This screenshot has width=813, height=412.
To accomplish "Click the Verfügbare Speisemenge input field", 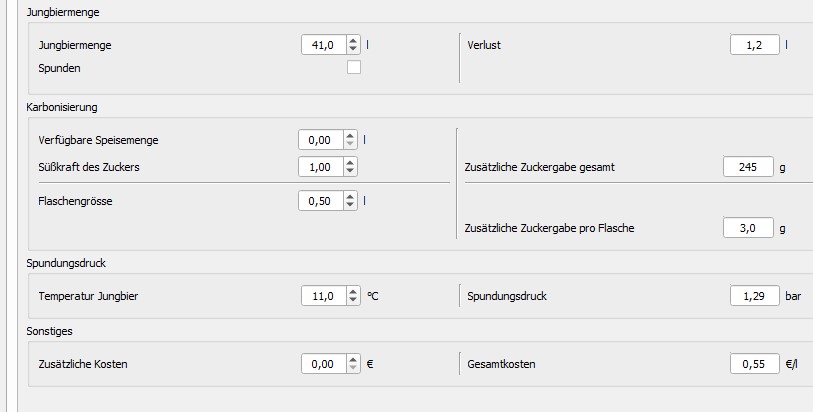I will pos(320,140).
